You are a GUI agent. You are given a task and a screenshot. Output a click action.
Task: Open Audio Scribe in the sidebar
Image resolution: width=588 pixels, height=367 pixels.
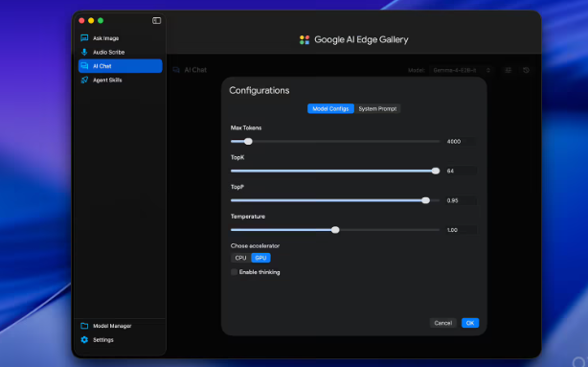120,52
